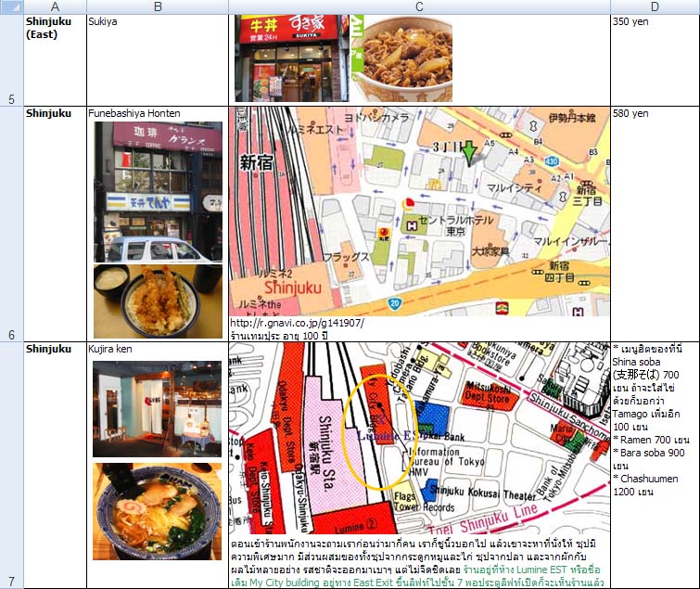Screen dimensions: 700x589
Task: Click the 'Shina soba' menu price text
Action: (x=645, y=368)
